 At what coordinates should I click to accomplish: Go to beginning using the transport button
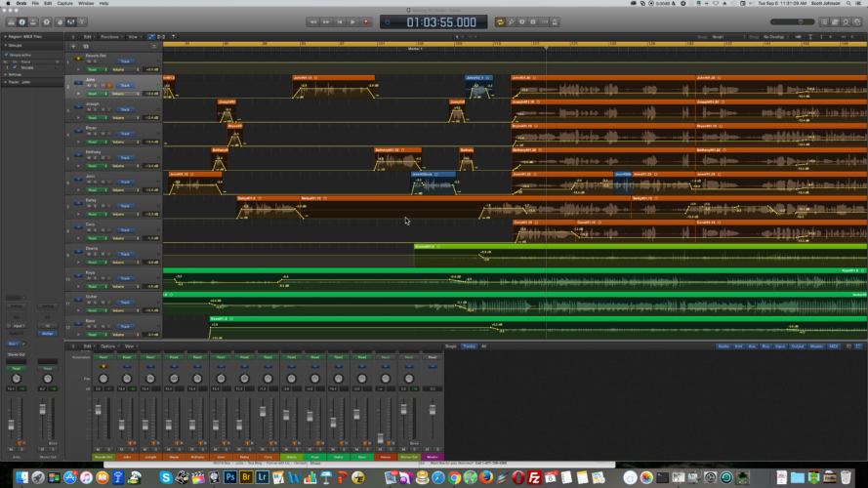pos(340,22)
